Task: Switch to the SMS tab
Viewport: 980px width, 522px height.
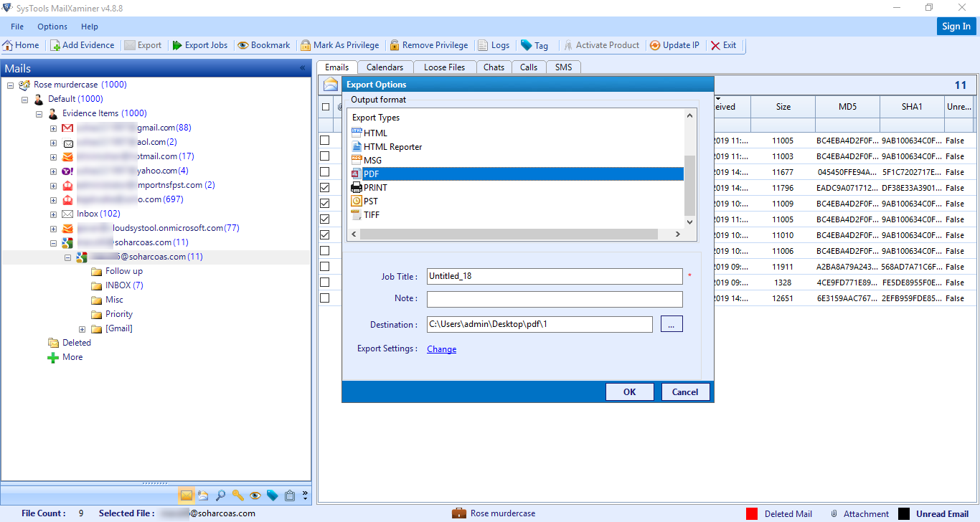Action: [x=563, y=67]
